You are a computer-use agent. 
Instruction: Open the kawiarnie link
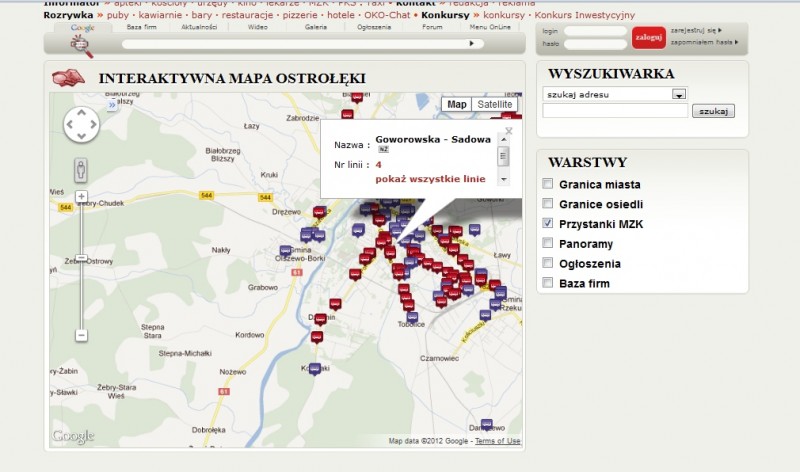click(160, 15)
